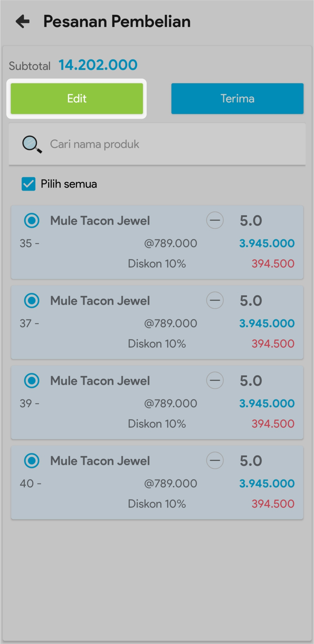Click the magnifying glass search icon

tap(32, 144)
